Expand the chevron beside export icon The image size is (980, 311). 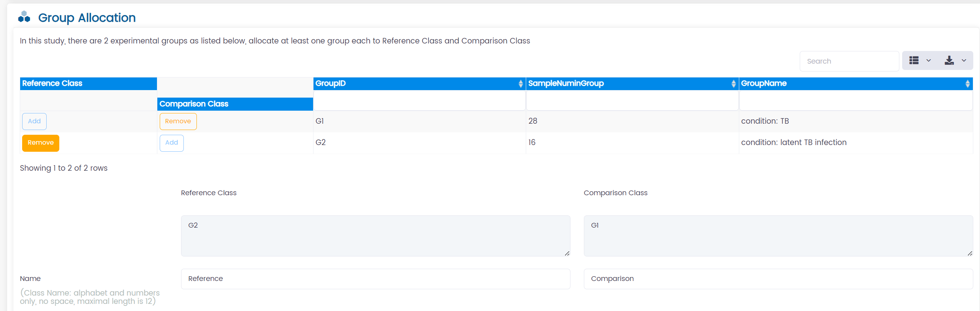964,60
